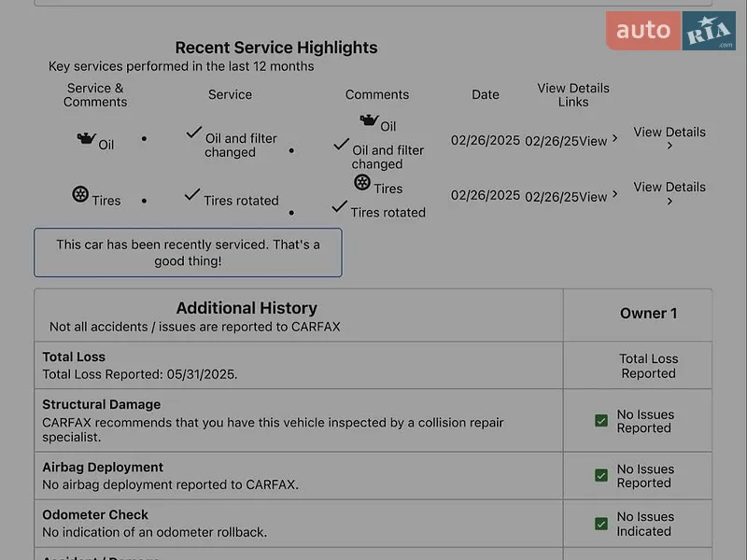Click 'Date' column header
The height and width of the screenshot is (560, 747).
[486, 94]
